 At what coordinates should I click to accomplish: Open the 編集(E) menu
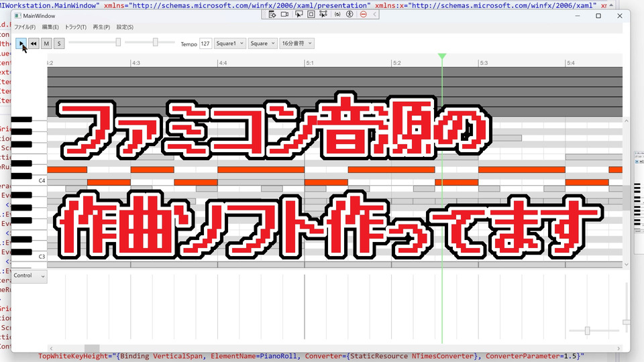[x=50, y=27]
